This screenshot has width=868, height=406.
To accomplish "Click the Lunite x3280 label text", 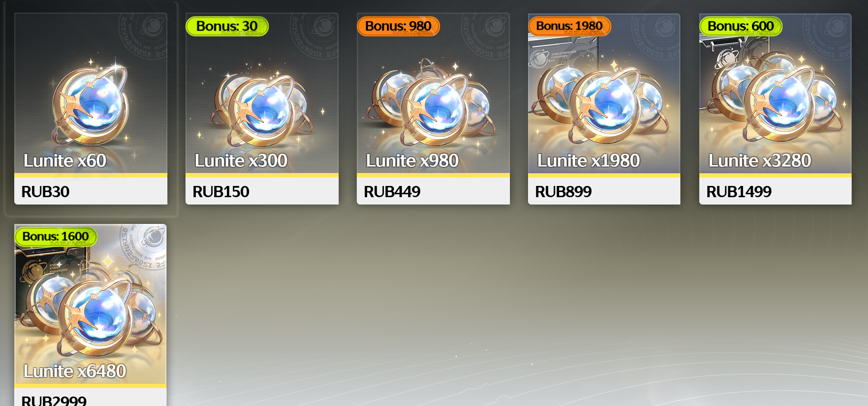I will point(760,161).
